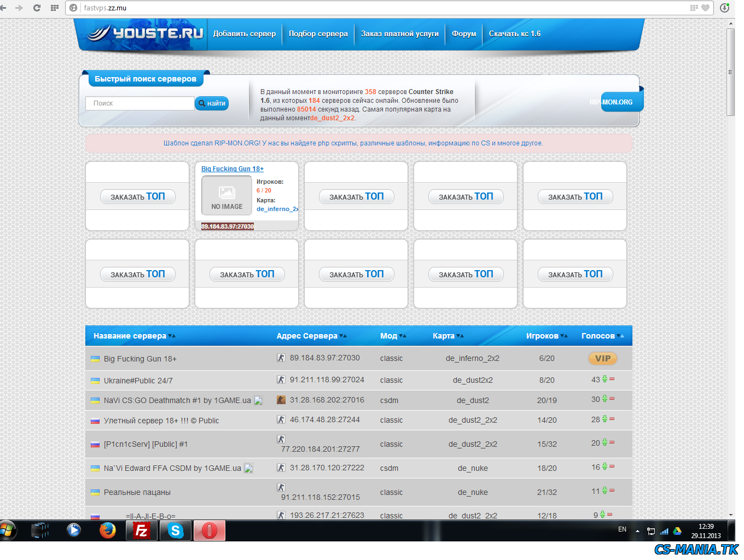
Task: Open Big Fucking Gun 18+ link in top card
Action: pos(233,169)
